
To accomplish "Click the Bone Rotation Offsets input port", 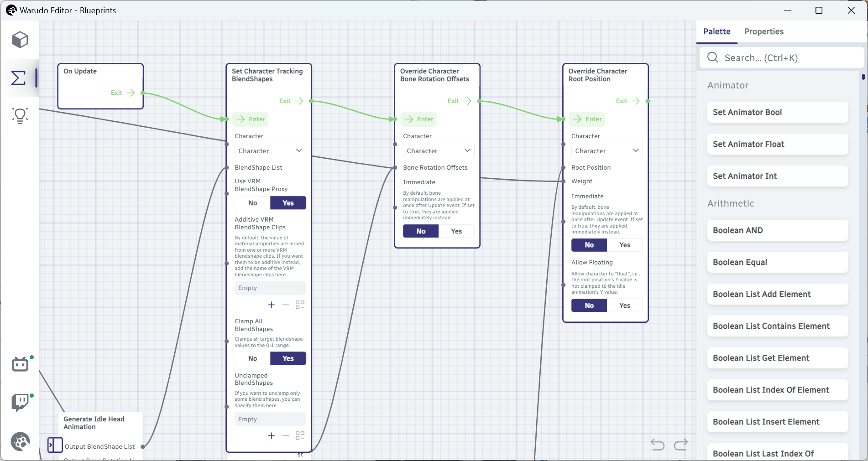I will [395, 168].
